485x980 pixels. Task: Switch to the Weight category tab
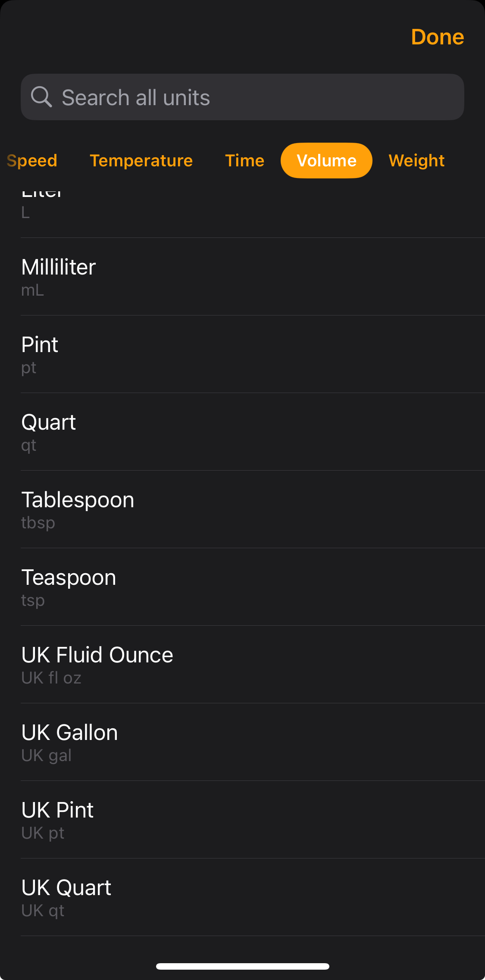click(416, 161)
